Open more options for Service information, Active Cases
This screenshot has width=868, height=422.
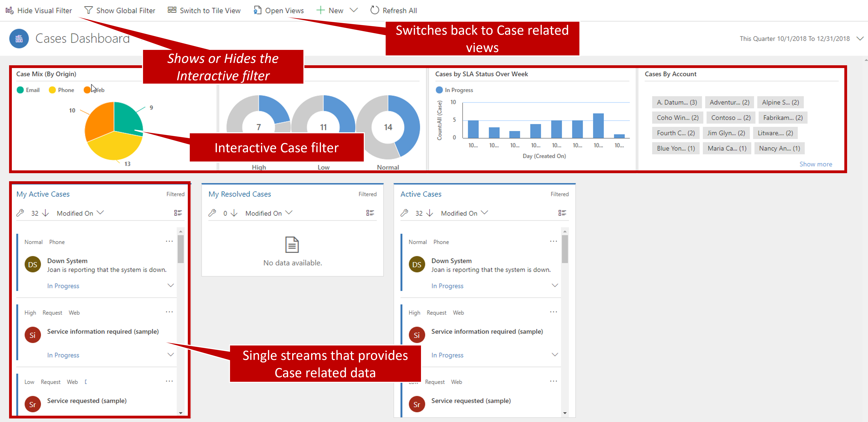[x=553, y=312]
